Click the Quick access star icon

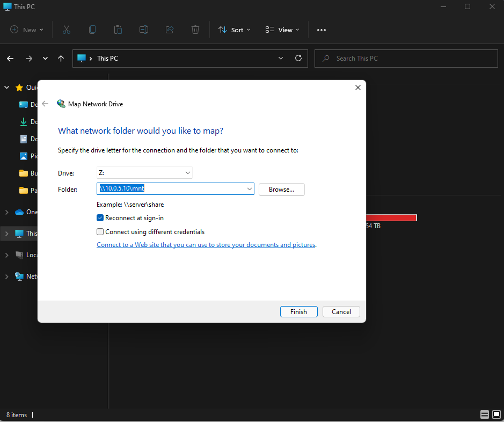[x=19, y=88]
